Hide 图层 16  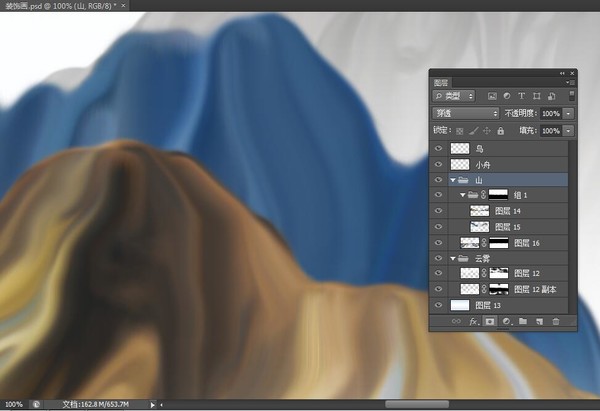click(x=439, y=243)
